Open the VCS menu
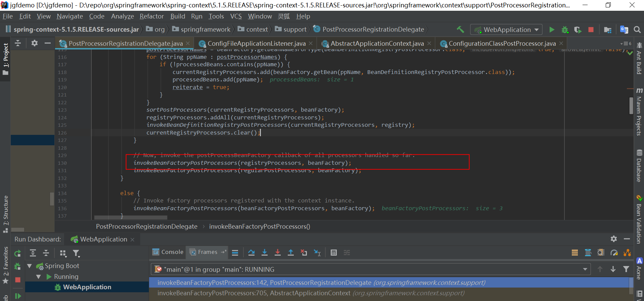Image resolution: width=644 pixels, height=301 pixels. click(x=236, y=16)
